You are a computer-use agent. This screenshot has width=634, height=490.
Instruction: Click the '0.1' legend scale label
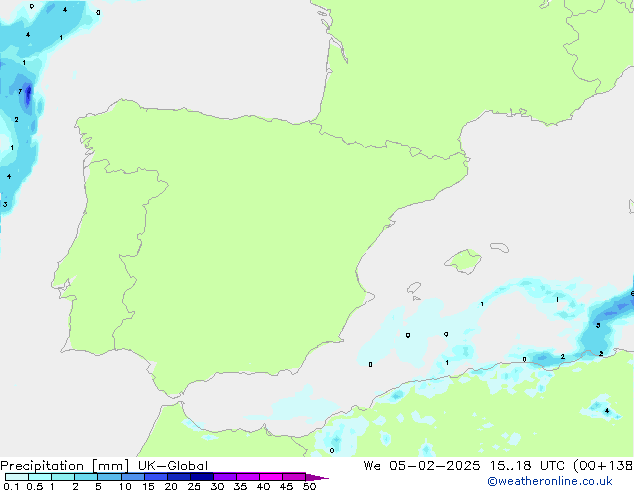pyautogui.click(x=11, y=486)
